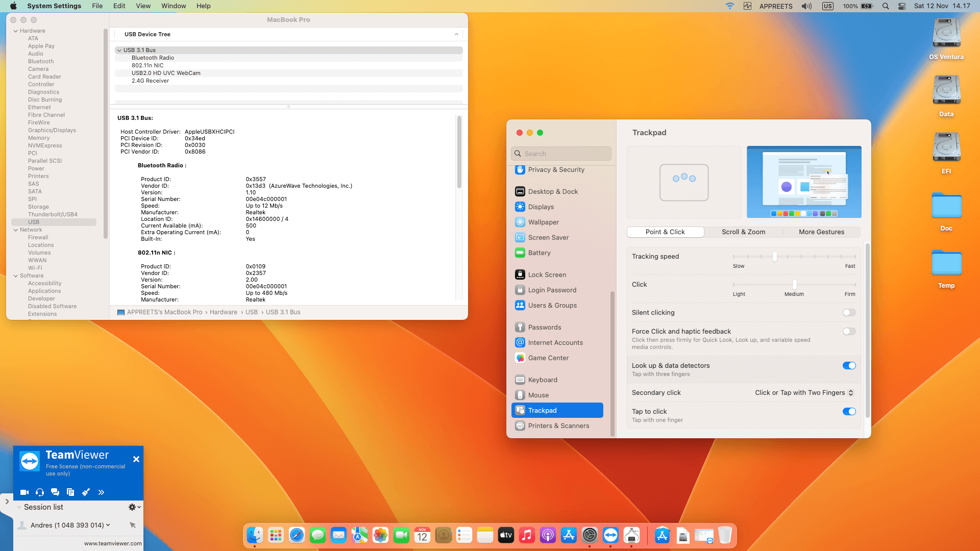Collapse the USB 3.1 Bus disclosure triangle
Viewport: 980px width, 551px height.
coord(119,51)
